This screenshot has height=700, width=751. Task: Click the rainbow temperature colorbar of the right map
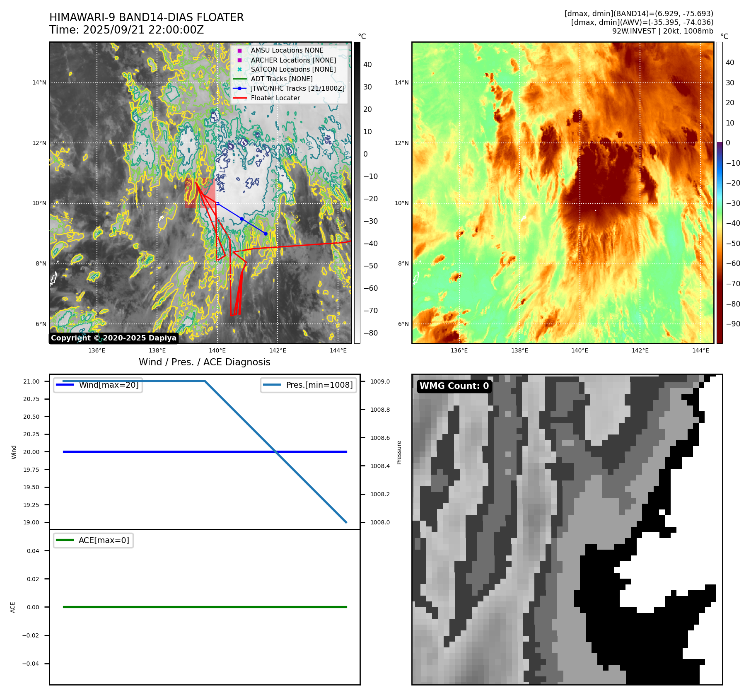(720, 193)
